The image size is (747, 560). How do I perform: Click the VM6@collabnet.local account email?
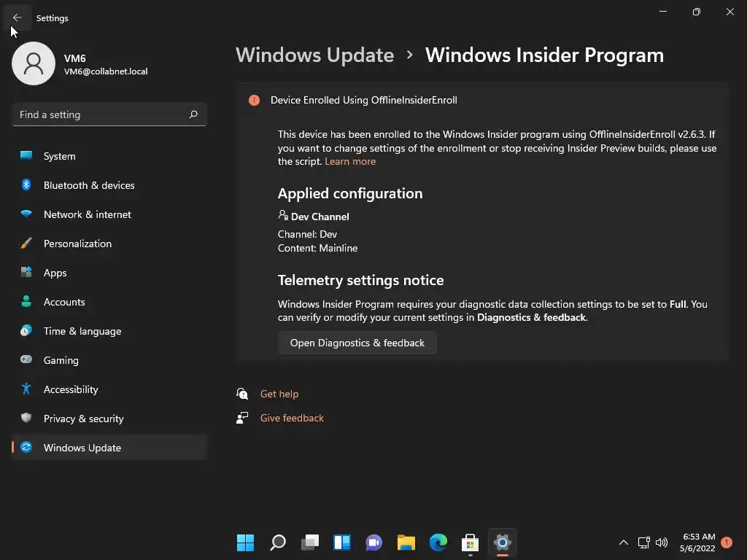tap(106, 71)
